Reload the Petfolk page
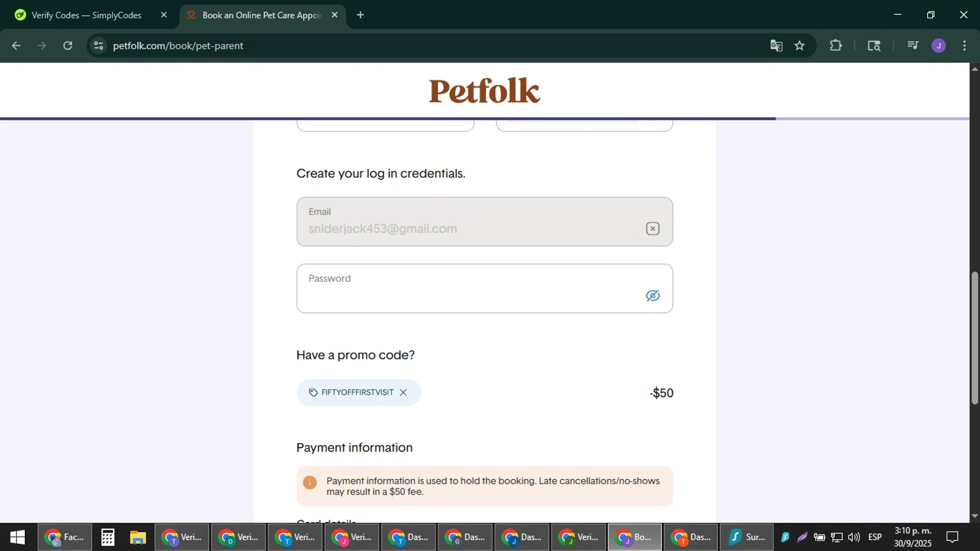The height and width of the screenshot is (551, 980). [x=68, y=46]
